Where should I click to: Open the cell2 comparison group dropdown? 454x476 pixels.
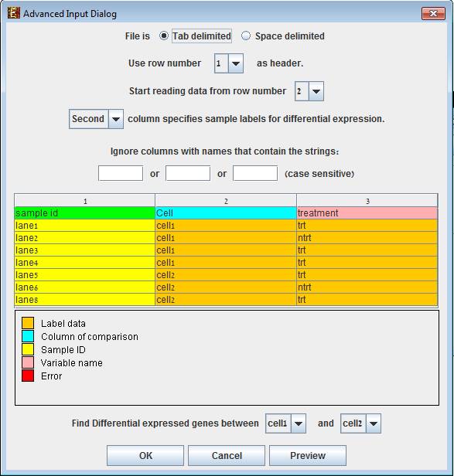[x=374, y=423]
